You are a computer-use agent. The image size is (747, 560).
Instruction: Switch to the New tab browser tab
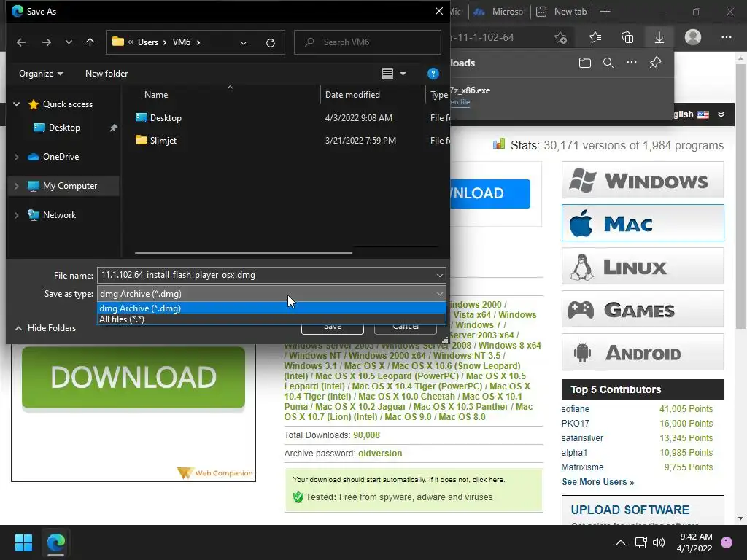(x=564, y=12)
